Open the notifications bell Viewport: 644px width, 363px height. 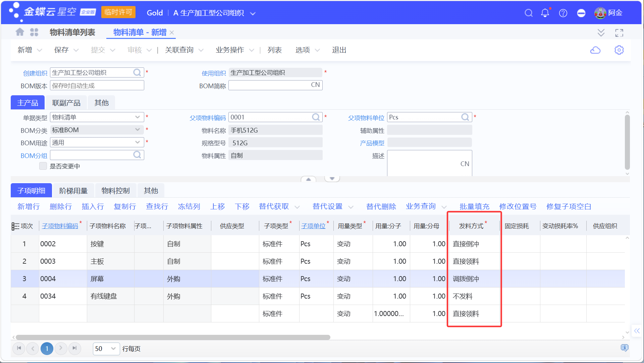click(x=545, y=13)
